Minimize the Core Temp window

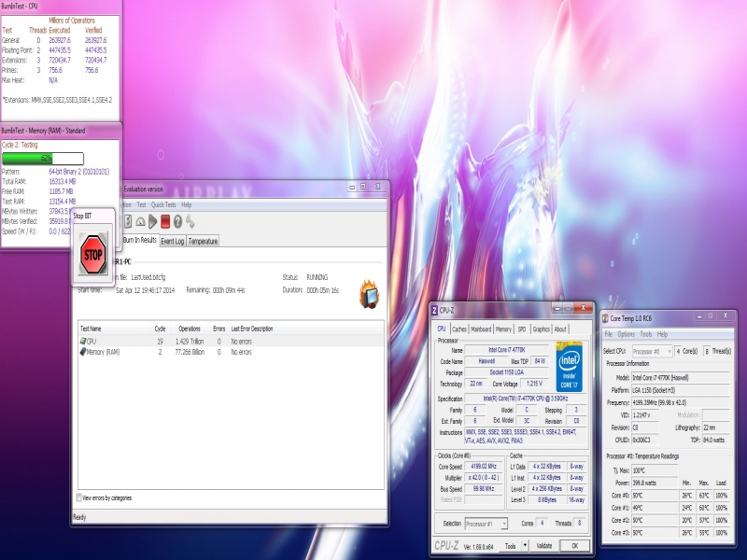699,316
